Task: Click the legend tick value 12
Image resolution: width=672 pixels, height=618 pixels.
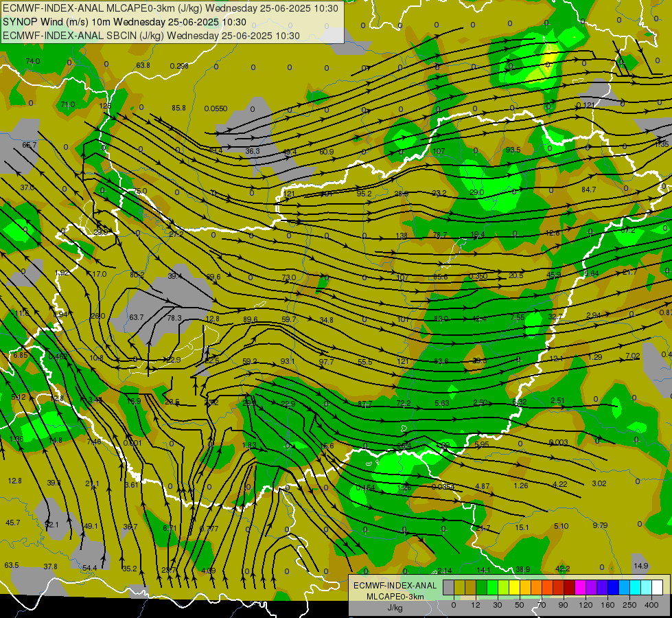Action: [x=476, y=605]
